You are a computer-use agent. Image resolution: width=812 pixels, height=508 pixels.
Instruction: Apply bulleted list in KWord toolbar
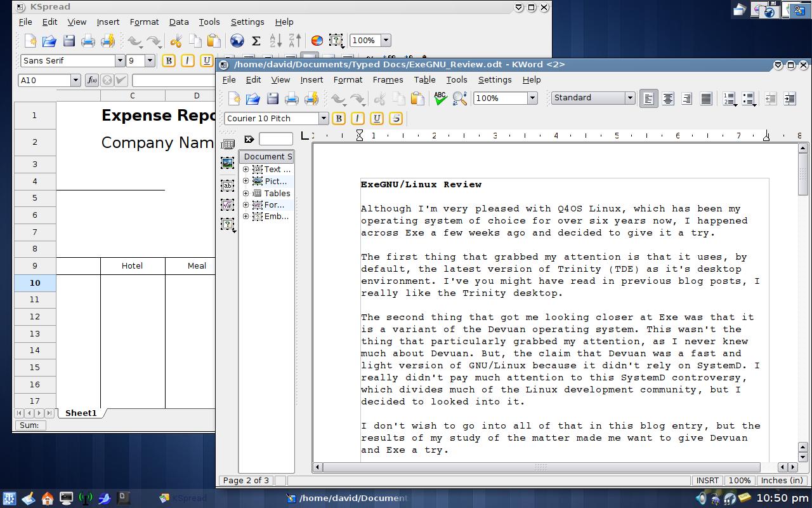(x=749, y=98)
